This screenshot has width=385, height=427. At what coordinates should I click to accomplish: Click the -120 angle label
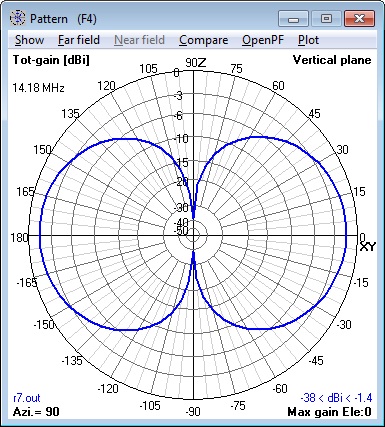[x=108, y=389]
